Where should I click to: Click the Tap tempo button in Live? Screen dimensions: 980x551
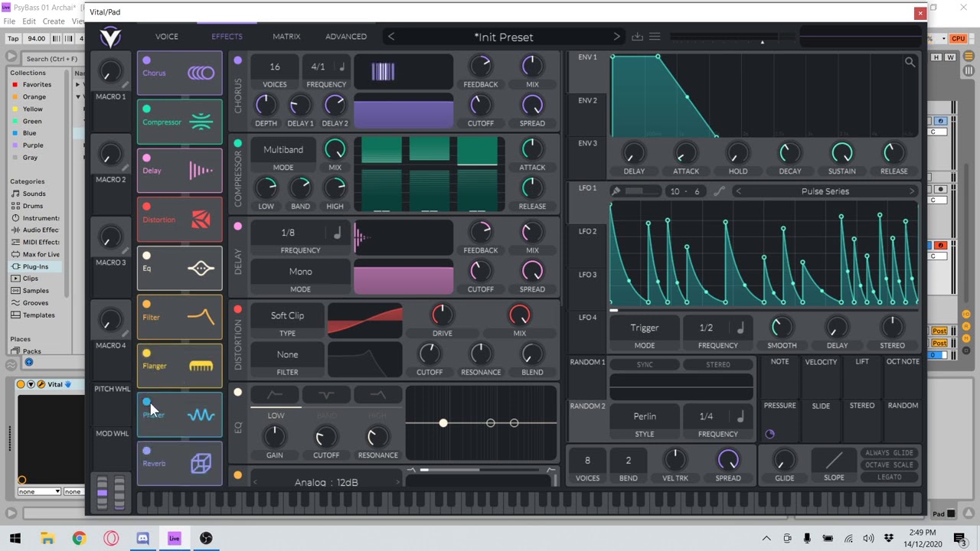(13, 38)
